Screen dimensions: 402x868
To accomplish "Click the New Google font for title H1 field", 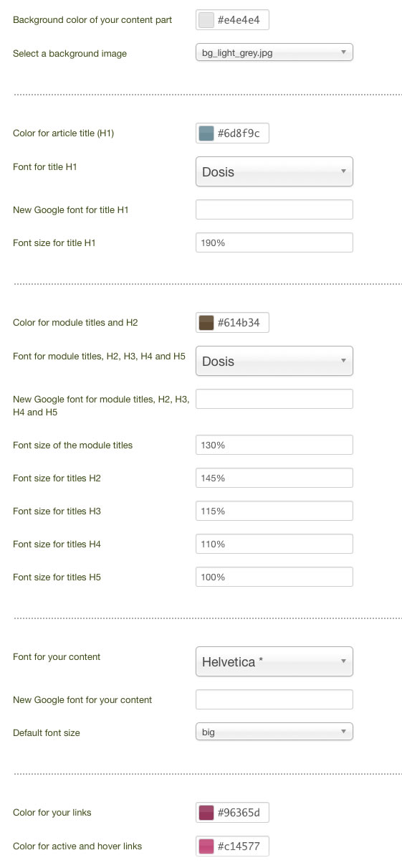I will (274, 209).
